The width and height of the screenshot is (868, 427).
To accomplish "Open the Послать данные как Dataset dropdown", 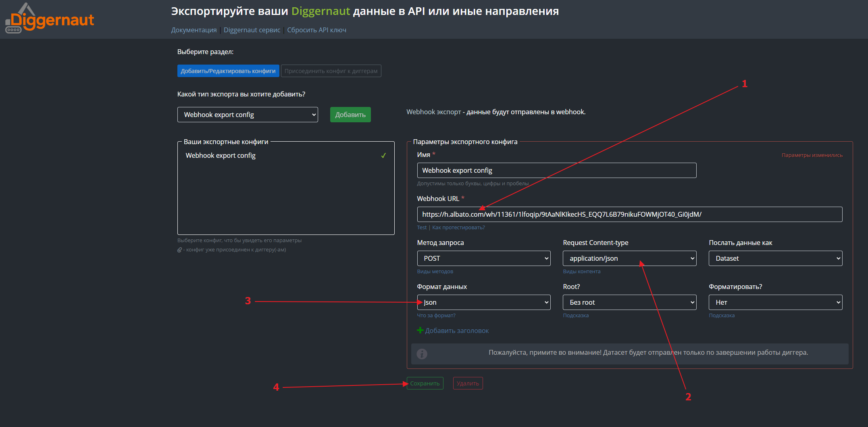I will 776,258.
